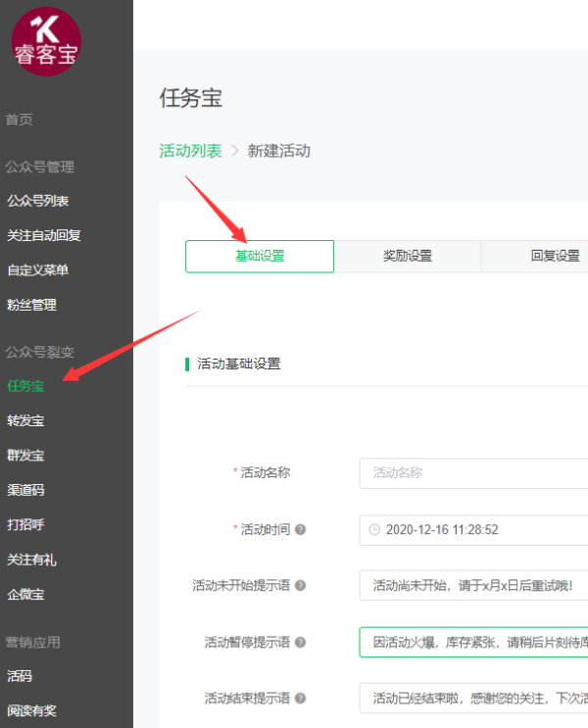Open help icon next to 活动时间

[301, 529]
